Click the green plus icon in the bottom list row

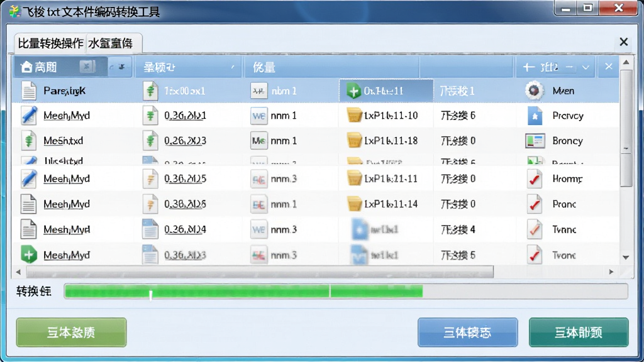[x=29, y=255]
